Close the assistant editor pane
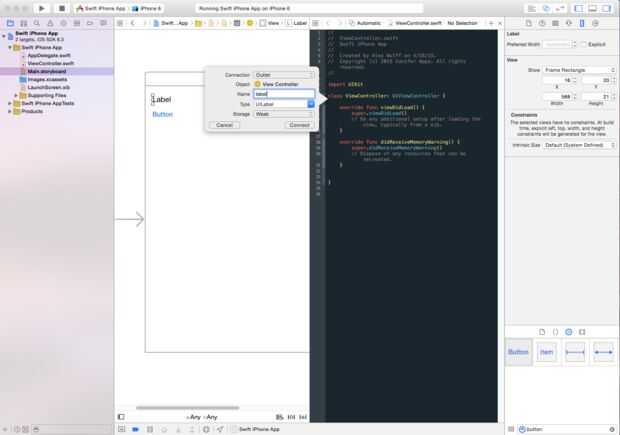The width and height of the screenshot is (620, 435). [x=500, y=23]
